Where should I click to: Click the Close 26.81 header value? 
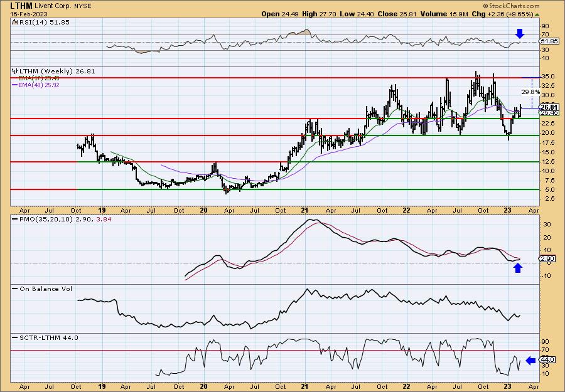point(397,14)
